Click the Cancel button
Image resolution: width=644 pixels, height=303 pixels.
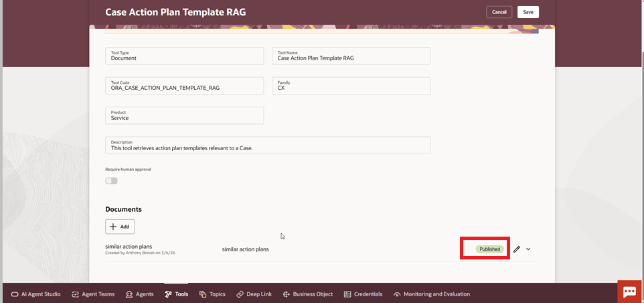pyautogui.click(x=499, y=12)
